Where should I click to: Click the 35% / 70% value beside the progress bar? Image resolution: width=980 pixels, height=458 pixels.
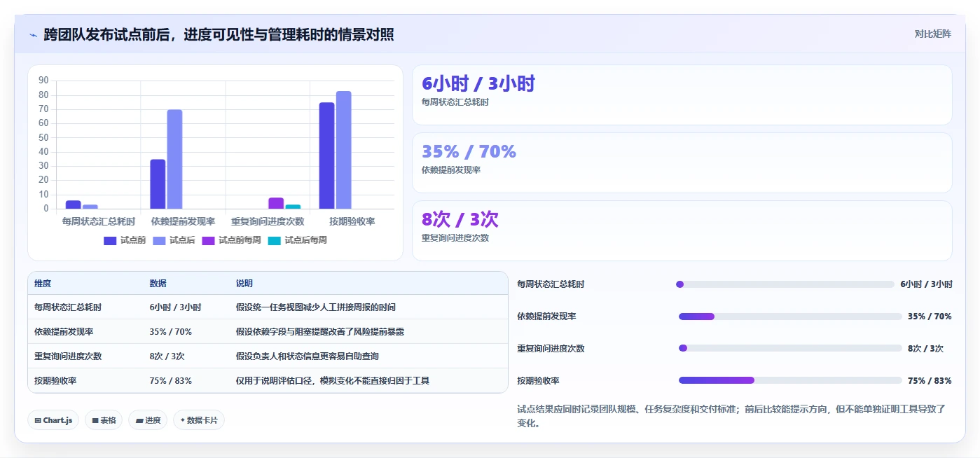(930, 317)
